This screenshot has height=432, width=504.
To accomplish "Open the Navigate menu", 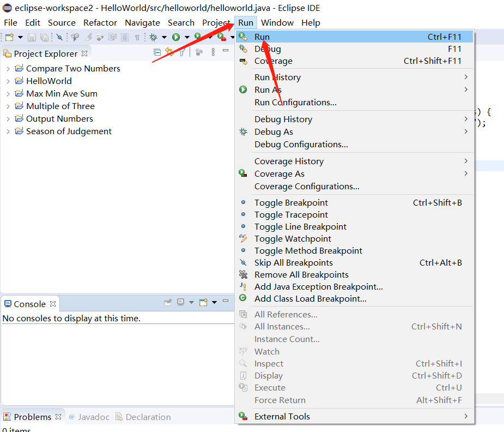I will pyautogui.click(x=142, y=23).
